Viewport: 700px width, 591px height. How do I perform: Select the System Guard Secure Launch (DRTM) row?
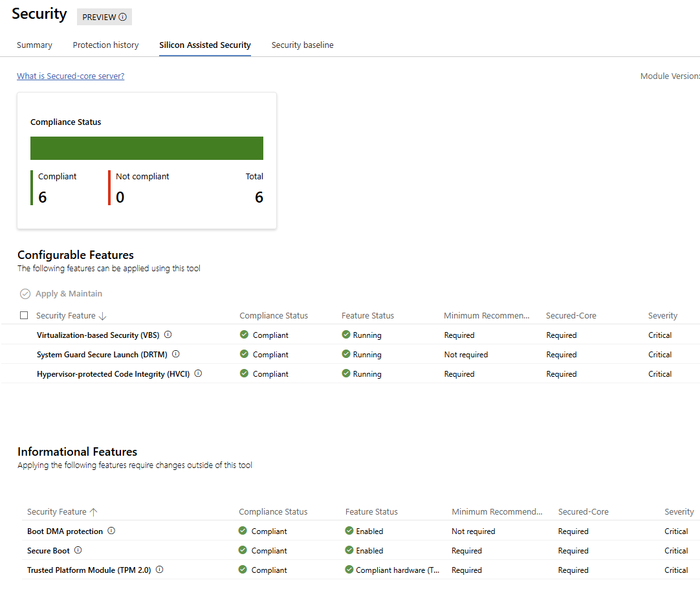(102, 354)
